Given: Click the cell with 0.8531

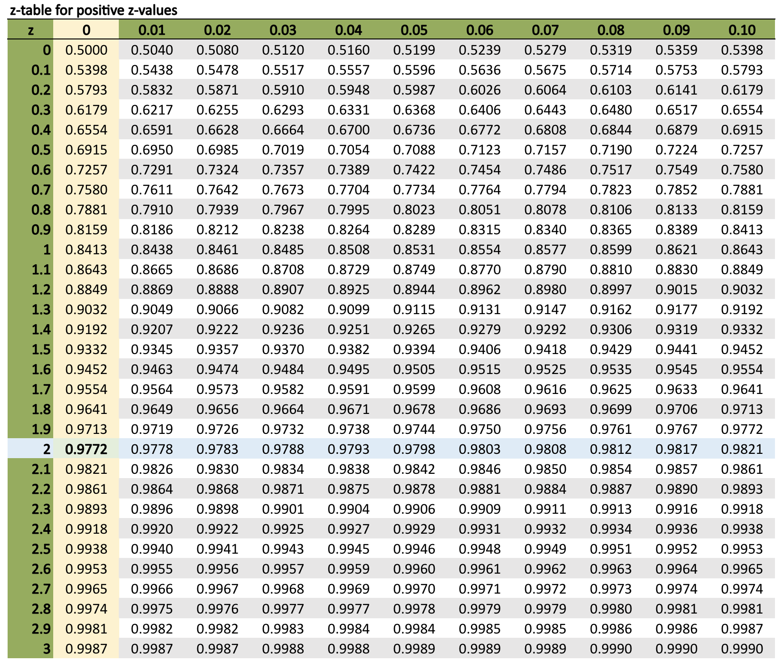Looking at the screenshot, I should (414, 250).
